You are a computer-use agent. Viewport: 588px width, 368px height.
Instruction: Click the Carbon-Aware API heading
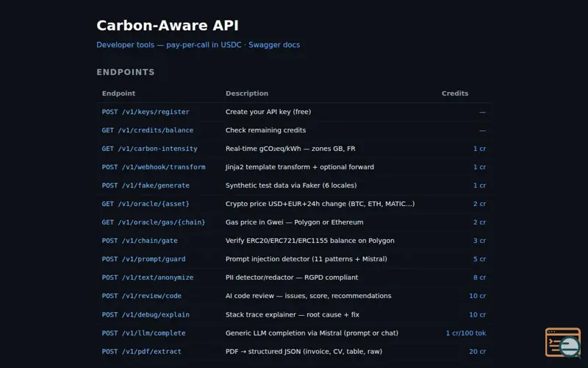click(x=168, y=26)
